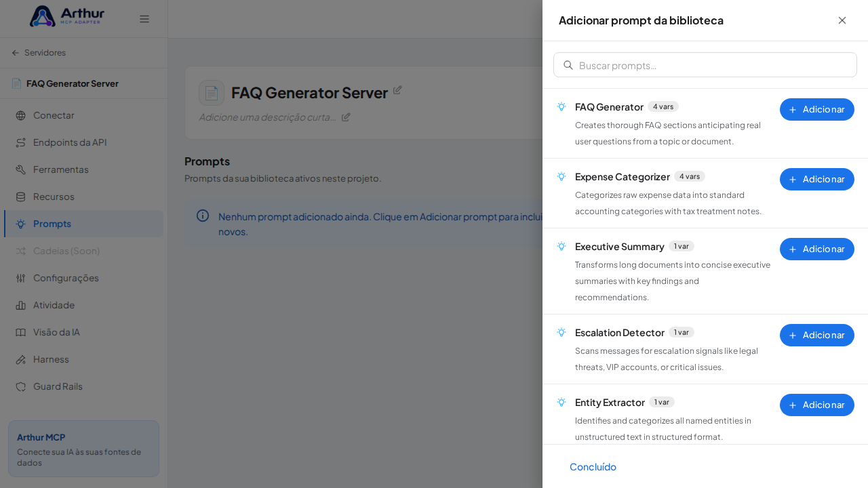This screenshot has width=868, height=488.
Task: Click the Ferramentas wrench icon
Action: tap(20, 169)
